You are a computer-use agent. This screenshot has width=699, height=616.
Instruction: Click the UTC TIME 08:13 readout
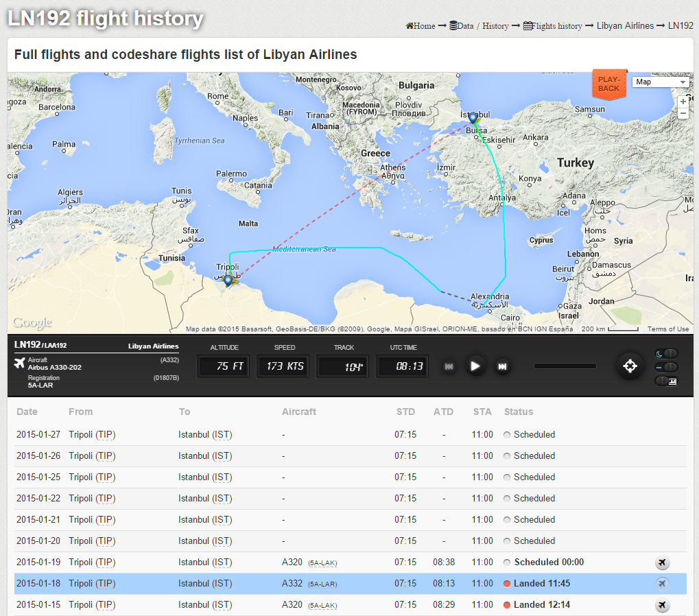tap(402, 366)
